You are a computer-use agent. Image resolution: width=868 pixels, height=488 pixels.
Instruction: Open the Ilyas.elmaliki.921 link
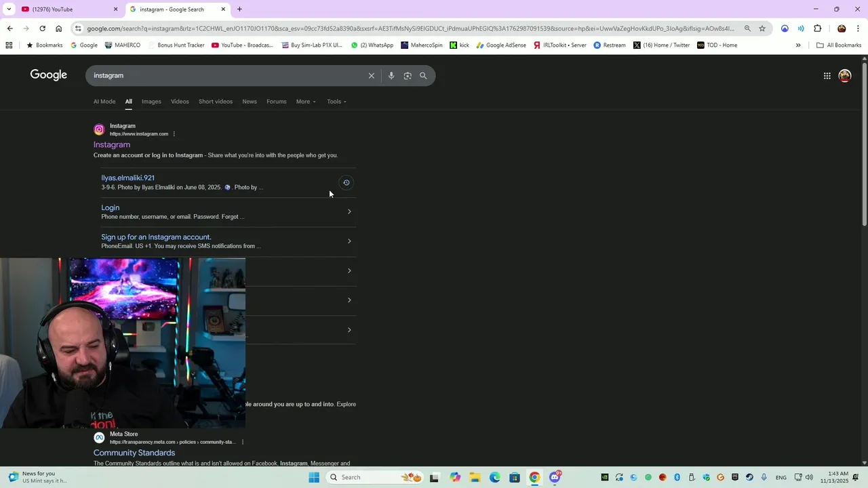(x=127, y=178)
